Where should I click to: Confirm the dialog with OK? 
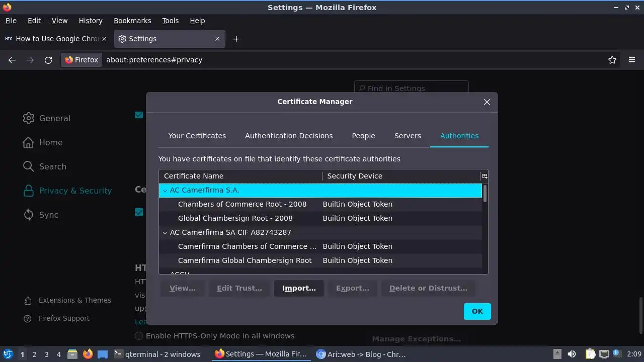coord(477,311)
